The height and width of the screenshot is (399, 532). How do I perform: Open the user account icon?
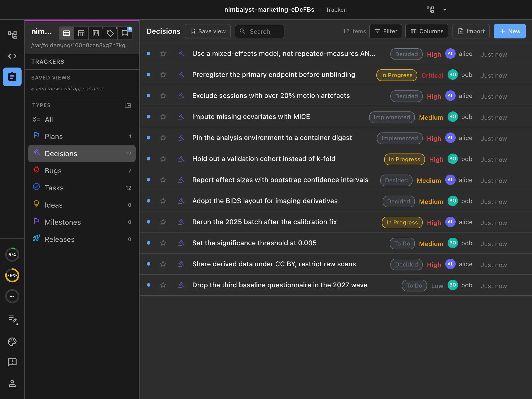tap(12, 383)
